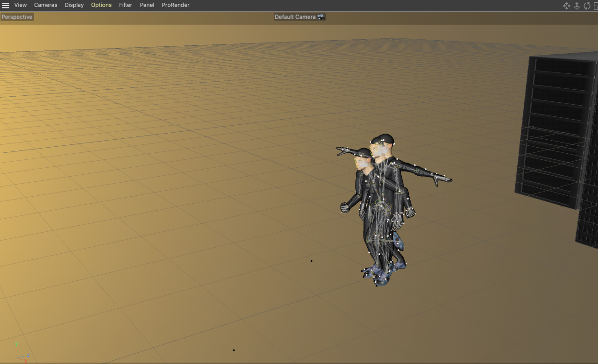Click the camera icon beside Default Camera
Screen dimensions: 598x364
(320, 17)
